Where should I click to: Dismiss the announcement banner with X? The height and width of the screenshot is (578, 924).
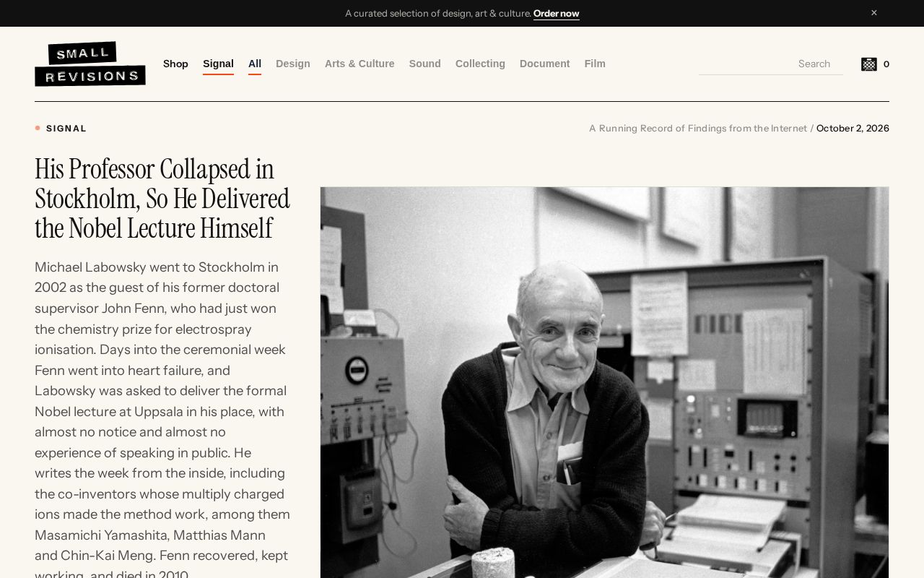[874, 13]
